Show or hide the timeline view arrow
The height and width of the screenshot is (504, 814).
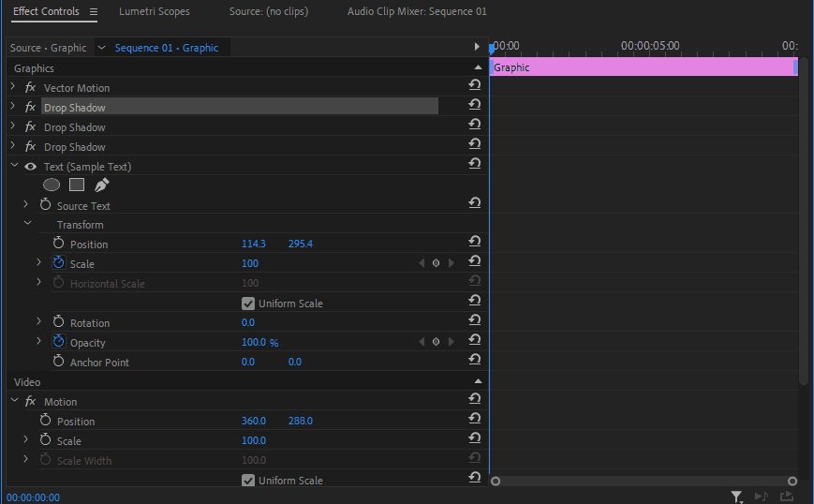pyautogui.click(x=477, y=47)
